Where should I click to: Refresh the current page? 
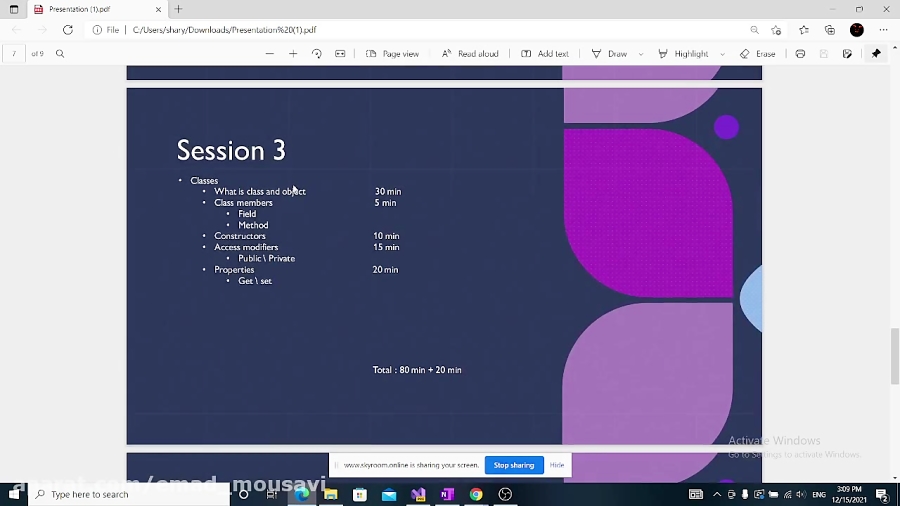point(68,30)
